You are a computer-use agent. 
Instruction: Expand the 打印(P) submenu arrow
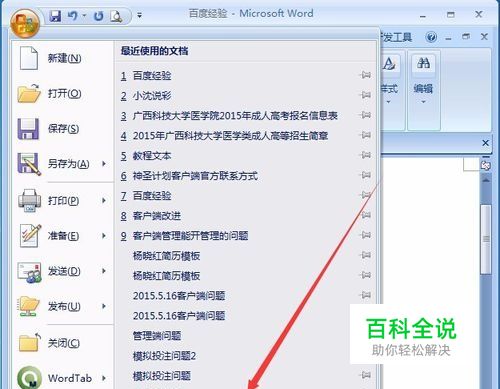(104, 200)
